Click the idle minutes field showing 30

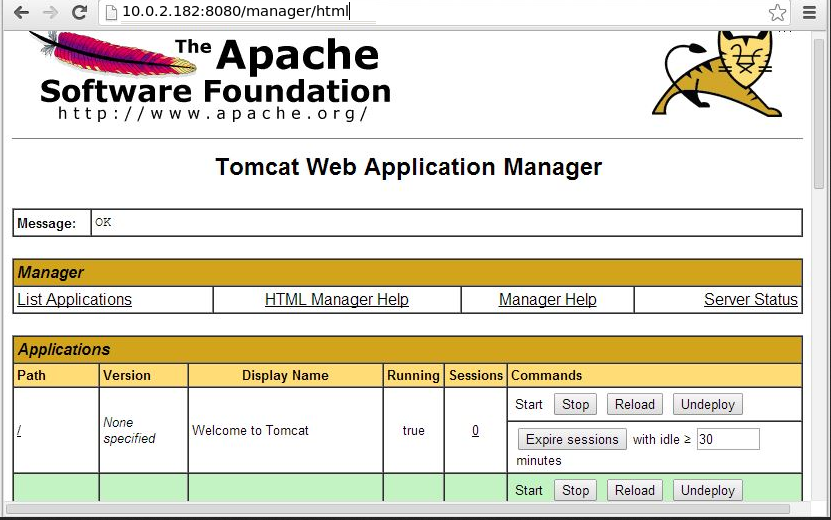point(728,439)
